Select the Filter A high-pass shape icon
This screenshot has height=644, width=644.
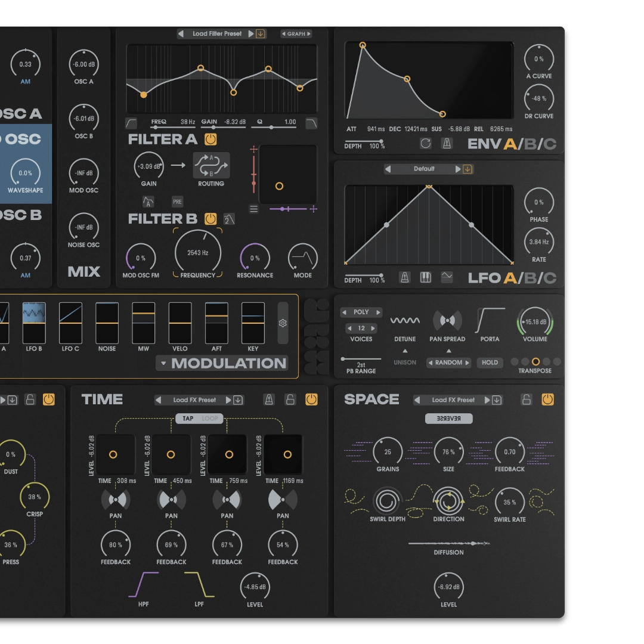[x=131, y=123]
